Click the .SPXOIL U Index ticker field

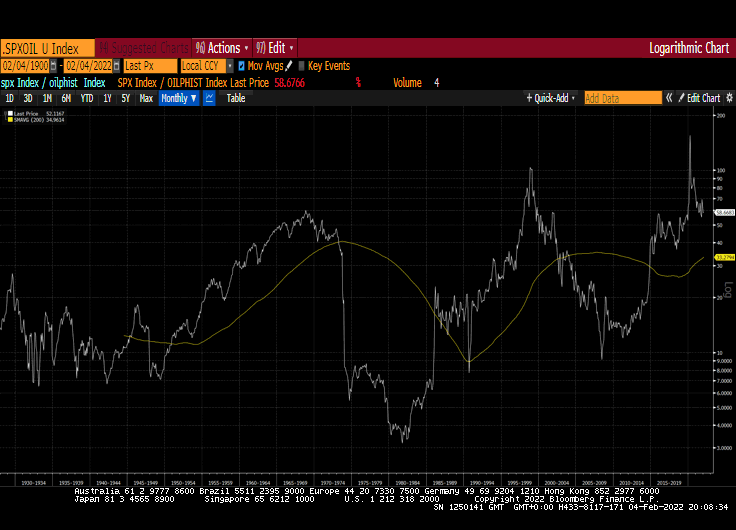tap(47, 48)
